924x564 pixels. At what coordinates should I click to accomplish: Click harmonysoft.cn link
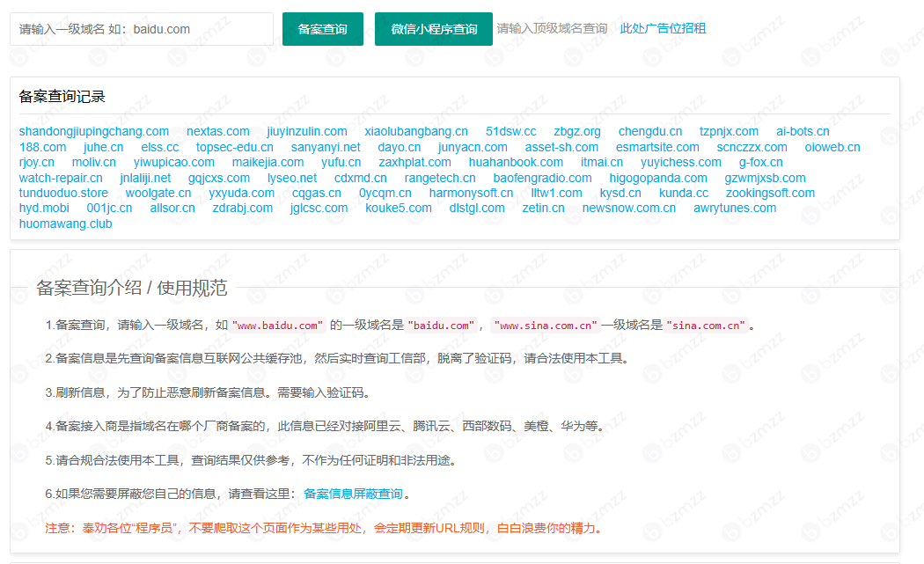tap(472, 193)
